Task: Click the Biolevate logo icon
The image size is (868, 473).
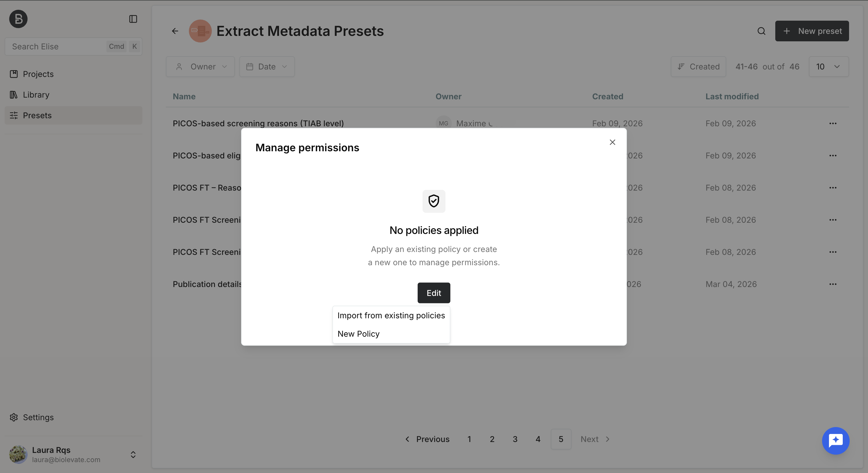Action: click(x=18, y=19)
